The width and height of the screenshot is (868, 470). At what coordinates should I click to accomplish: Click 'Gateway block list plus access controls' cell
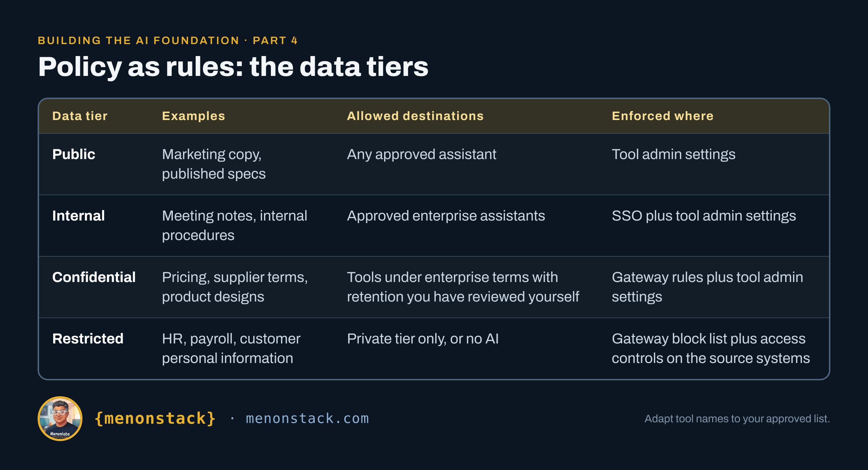click(711, 349)
